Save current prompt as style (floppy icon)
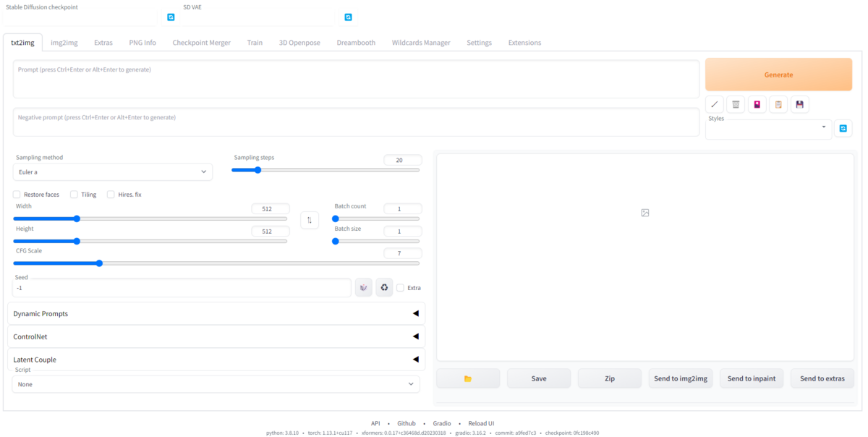The image size is (868, 437). (799, 104)
